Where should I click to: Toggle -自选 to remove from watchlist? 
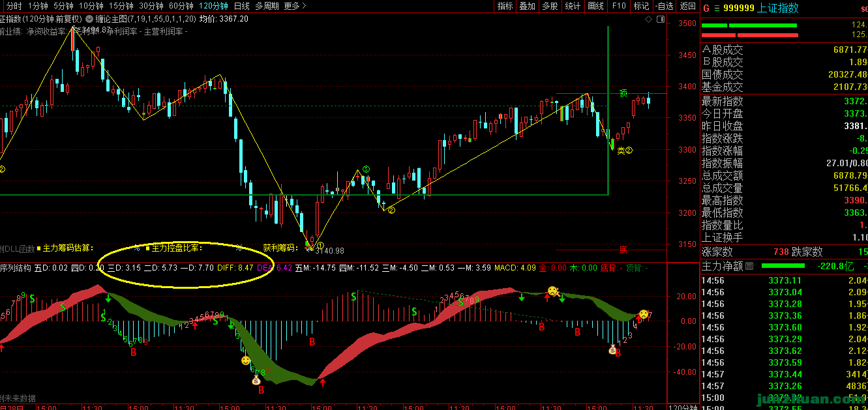[x=665, y=6]
